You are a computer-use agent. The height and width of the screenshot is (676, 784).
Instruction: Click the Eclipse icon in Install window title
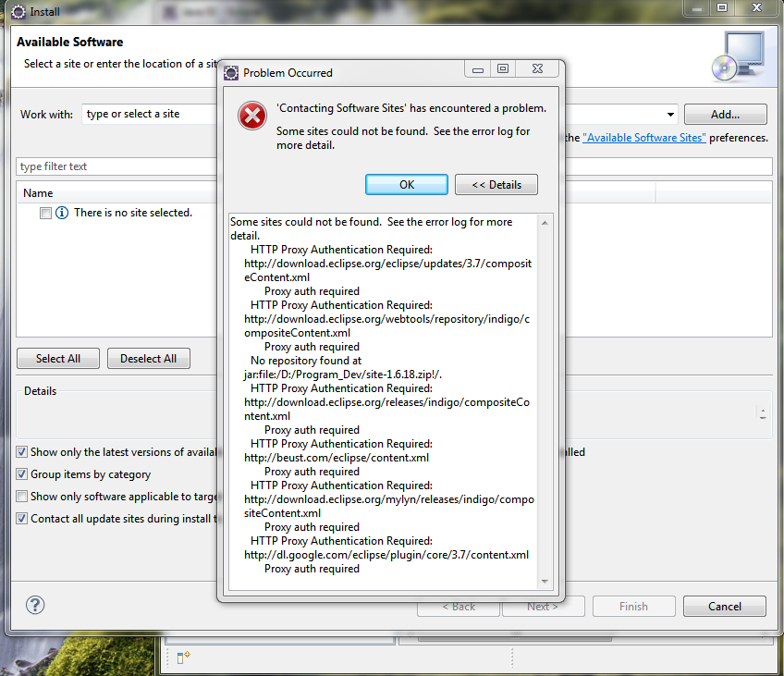click(x=18, y=11)
